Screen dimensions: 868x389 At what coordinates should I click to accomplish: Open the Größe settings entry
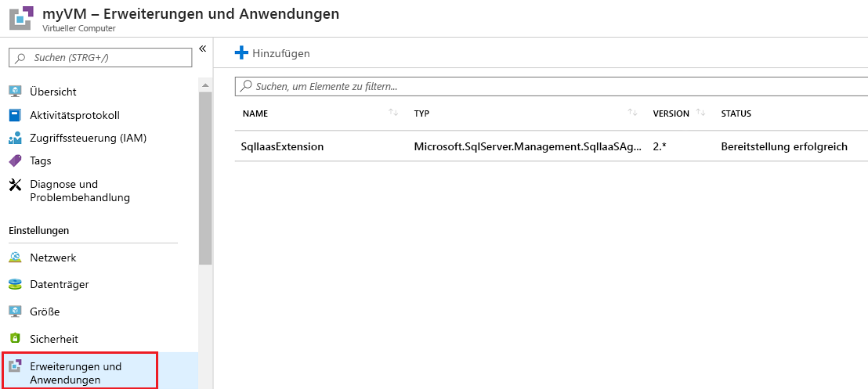tap(45, 312)
